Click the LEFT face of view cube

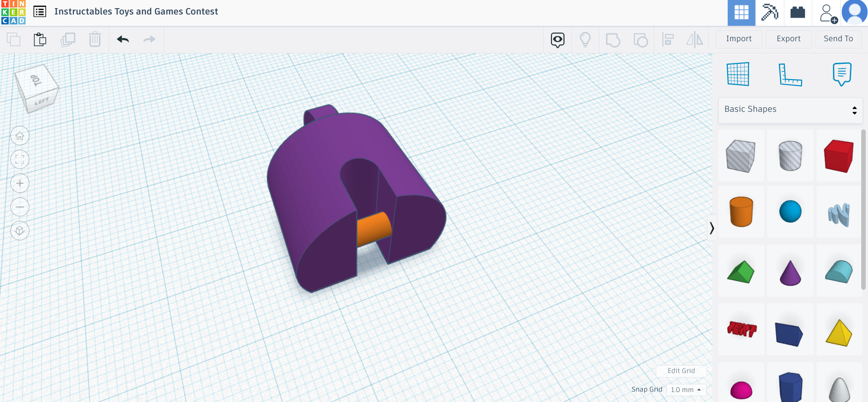click(43, 101)
